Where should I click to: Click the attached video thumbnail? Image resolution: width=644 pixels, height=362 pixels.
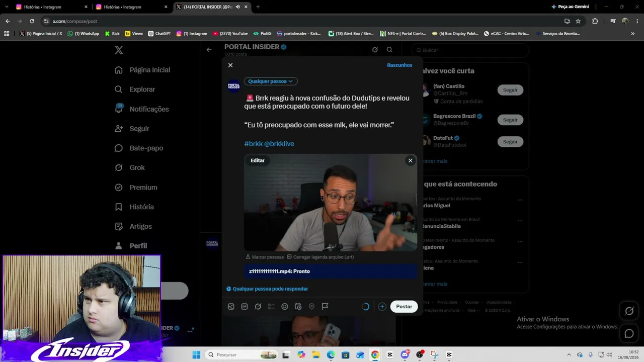[x=331, y=203]
